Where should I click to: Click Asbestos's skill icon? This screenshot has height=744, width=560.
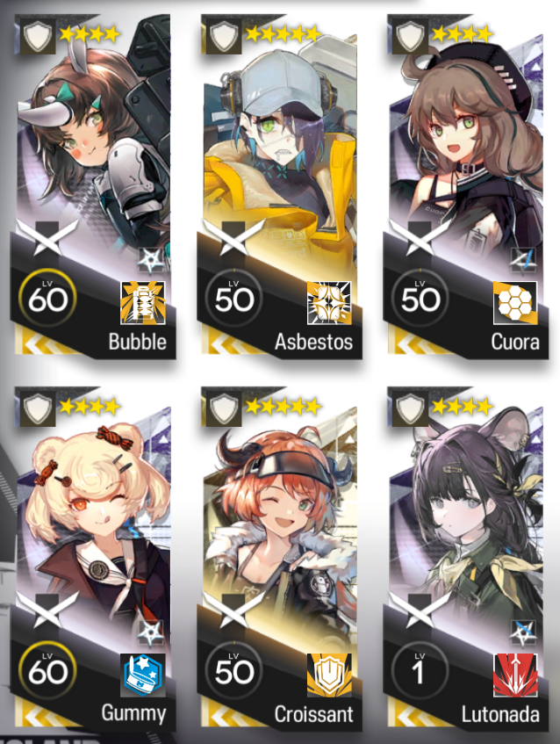pyautogui.click(x=329, y=303)
